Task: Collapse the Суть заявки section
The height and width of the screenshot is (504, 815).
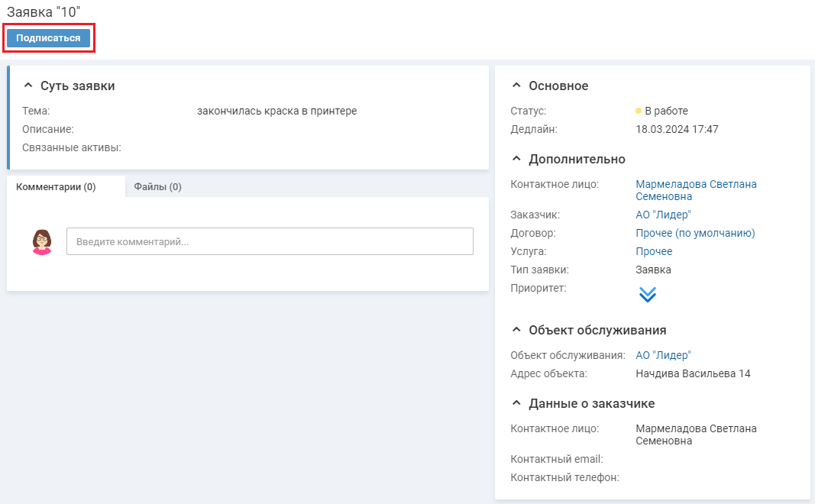Action: click(29, 86)
